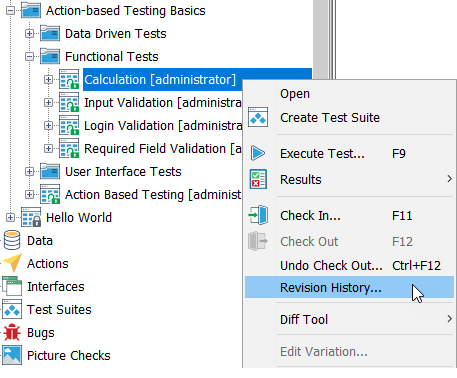Click the Results checklist icon
457x378 pixels.
(258, 179)
